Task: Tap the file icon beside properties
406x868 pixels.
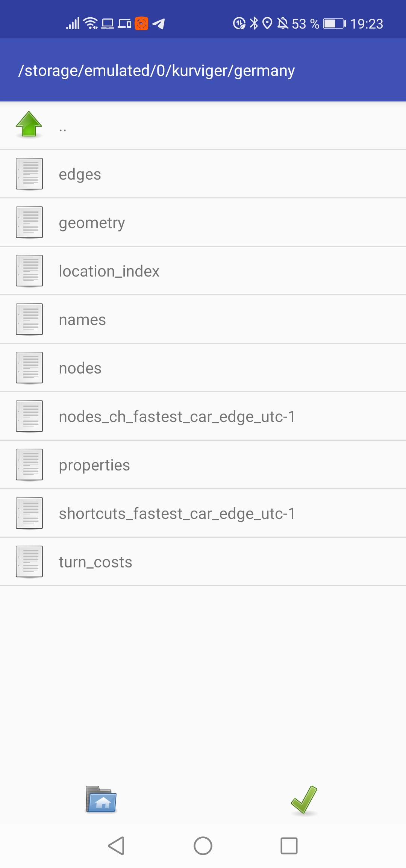Action: 29,465
